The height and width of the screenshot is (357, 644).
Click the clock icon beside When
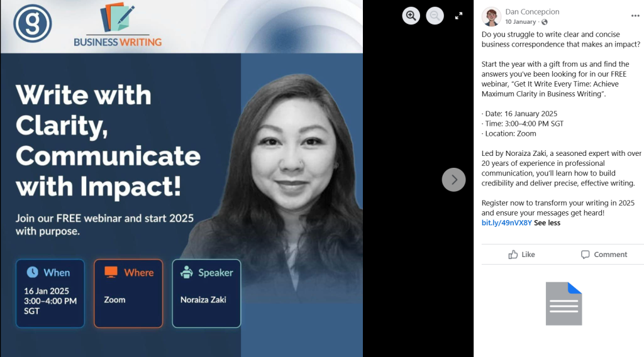33,272
